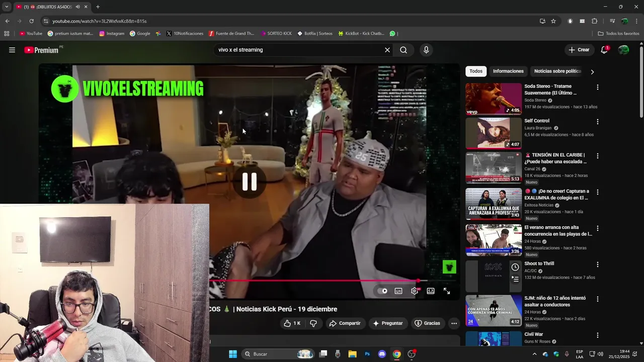Open the Windows Start menu
Viewport: 644px width, 362px height.
pyautogui.click(x=233, y=354)
